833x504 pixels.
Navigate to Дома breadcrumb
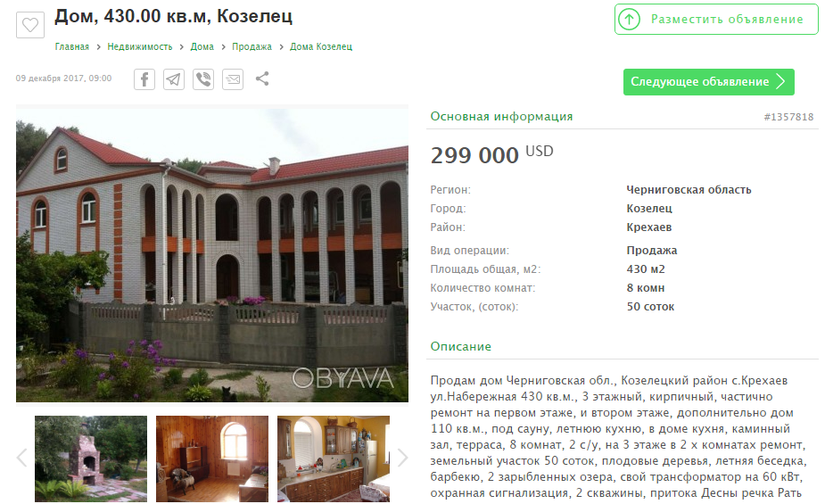pos(202,46)
